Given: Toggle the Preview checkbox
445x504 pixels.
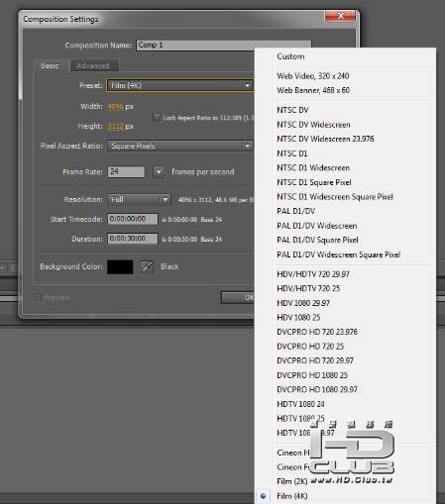Looking at the screenshot, I should (x=37, y=297).
